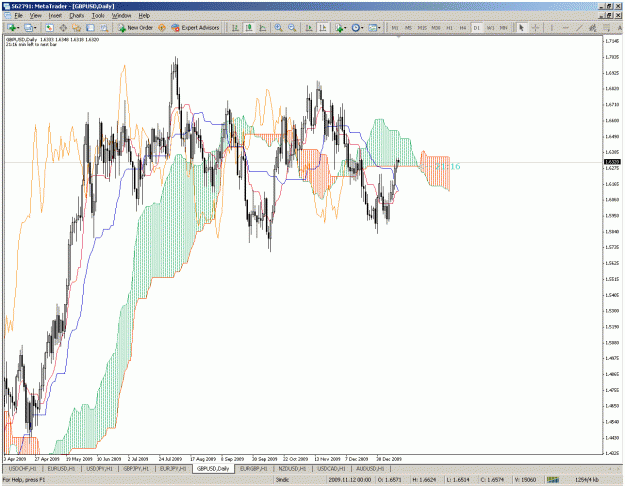The height and width of the screenshot is (486, 625).
Task: Open the View menu
Action: [x=35, y=16]
